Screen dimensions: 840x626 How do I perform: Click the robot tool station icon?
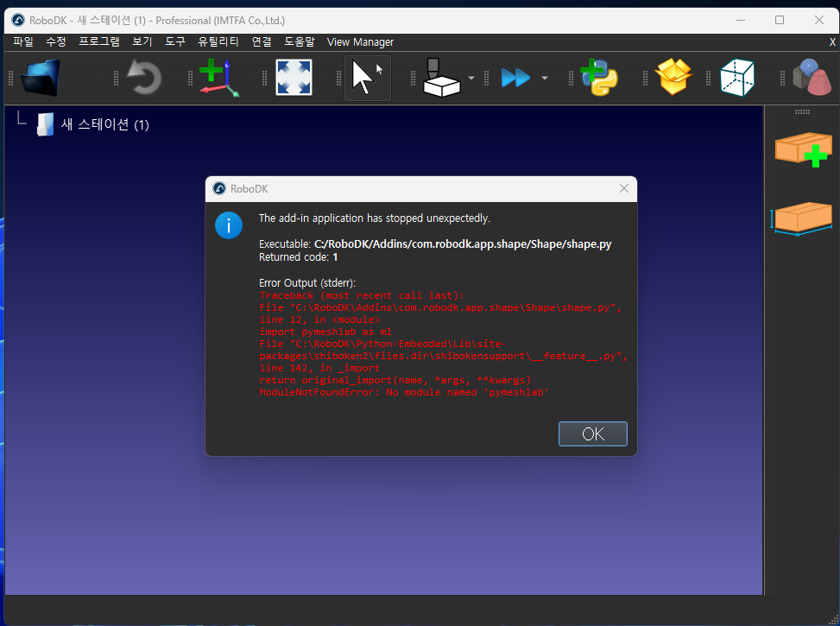point(441,79)
